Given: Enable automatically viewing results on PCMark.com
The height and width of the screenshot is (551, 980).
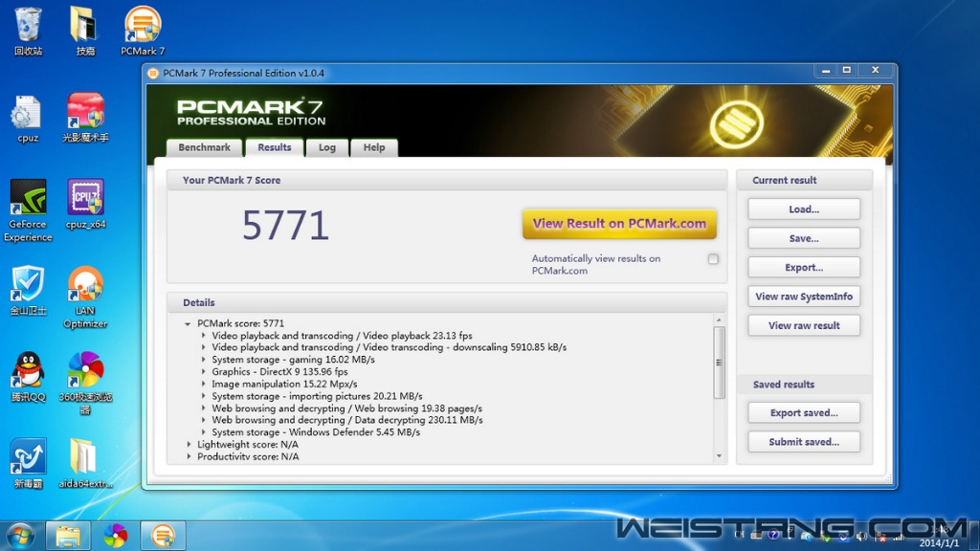Looking at the screenshot, I should (x=713, y=258).
